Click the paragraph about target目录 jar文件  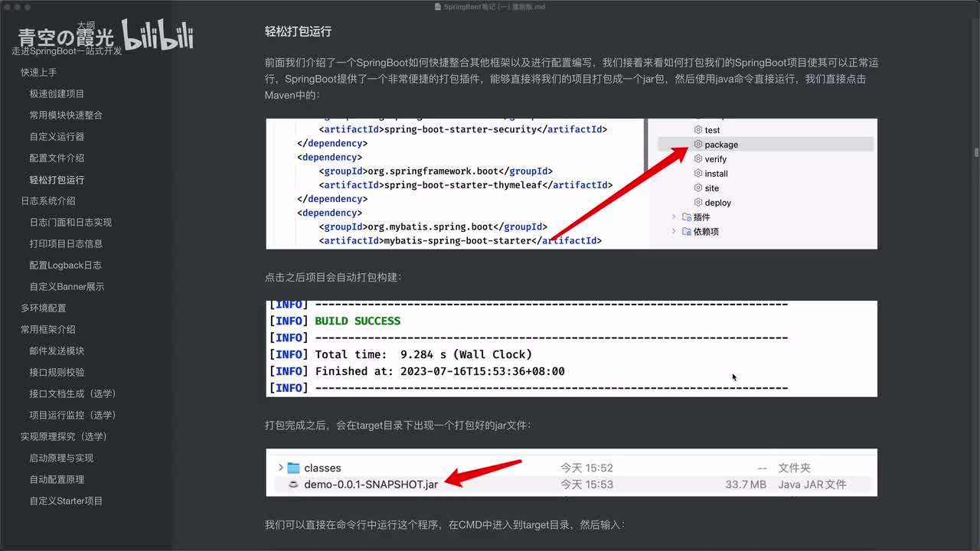click(x=397, y=425)
